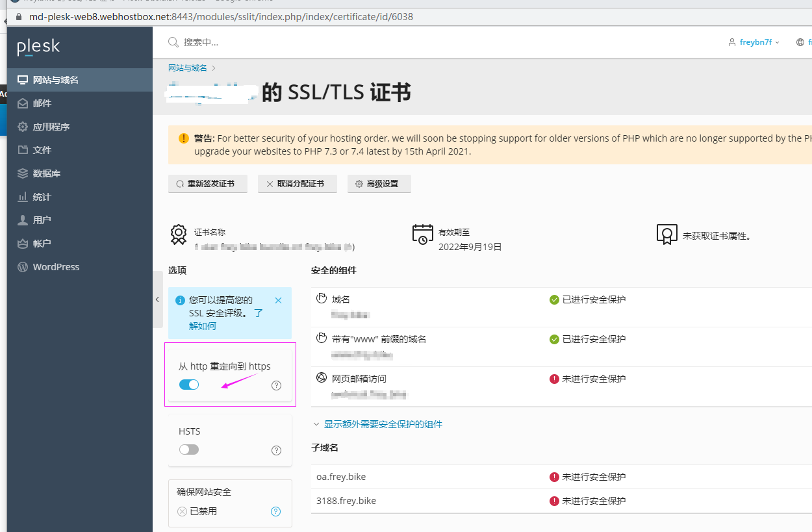Open 统计 in the sidebar
Screen dimensions: 812x532
pos(80,197)
